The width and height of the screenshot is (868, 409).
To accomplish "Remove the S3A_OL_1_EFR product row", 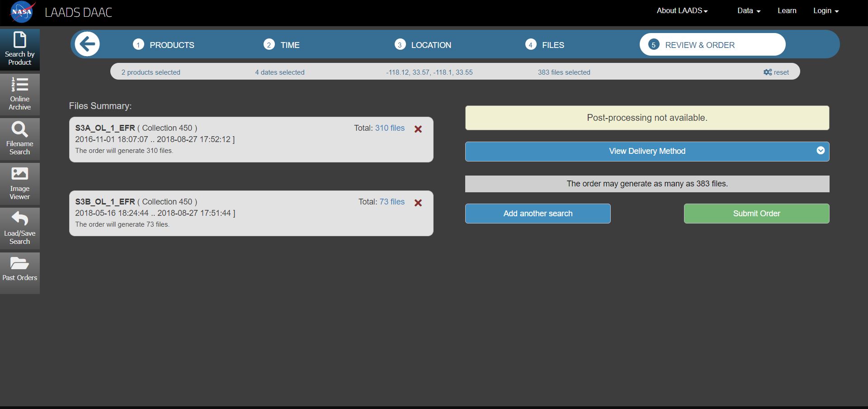I will pyautogui.click(x=418, y=129).
